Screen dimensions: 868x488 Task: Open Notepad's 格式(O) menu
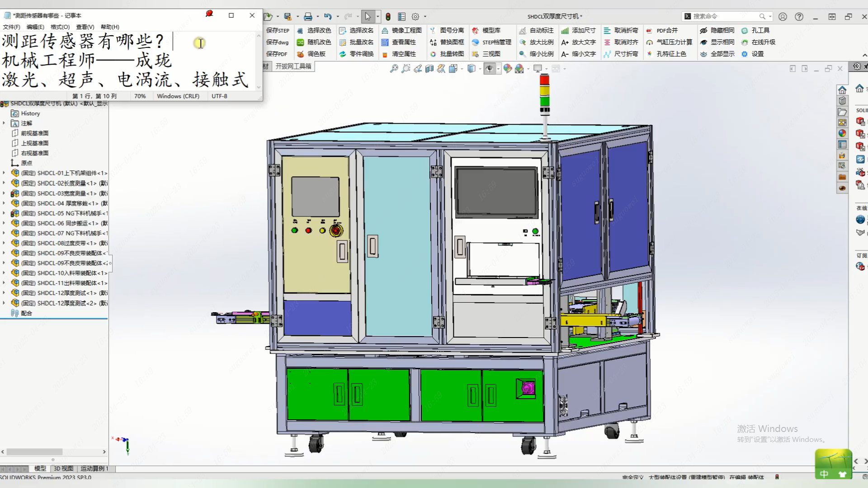(x=60, y=27)
